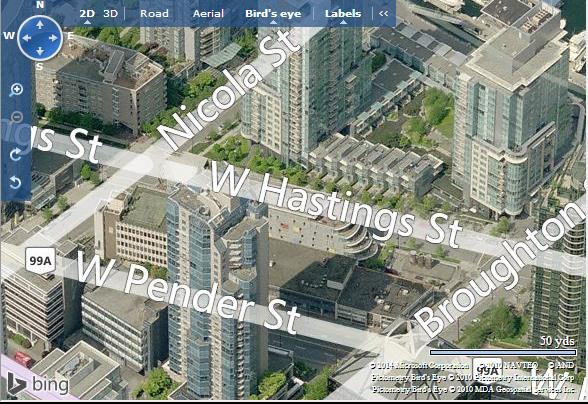The image size is (588, 404).
Task: Choose the Bird's eye view
Action: pos(273,14)
